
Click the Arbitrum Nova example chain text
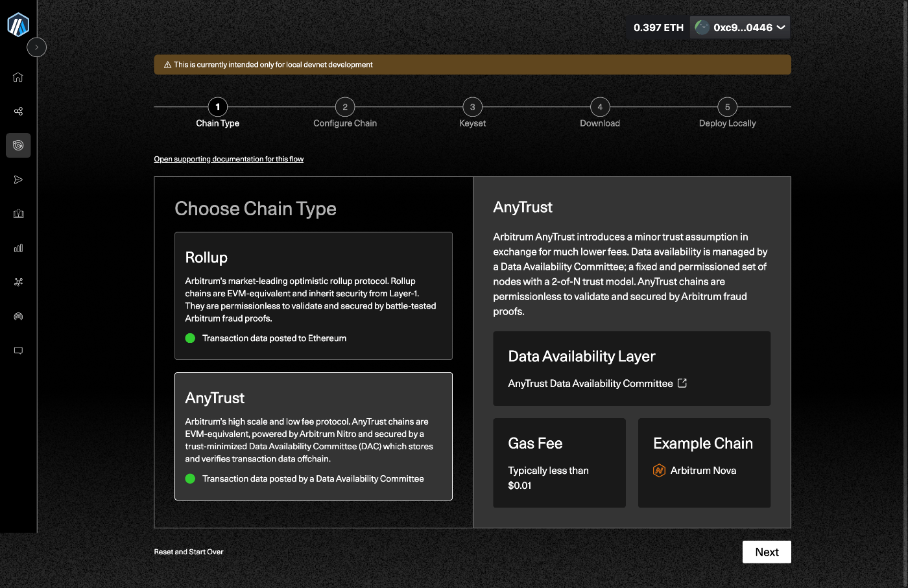point(703,471)
